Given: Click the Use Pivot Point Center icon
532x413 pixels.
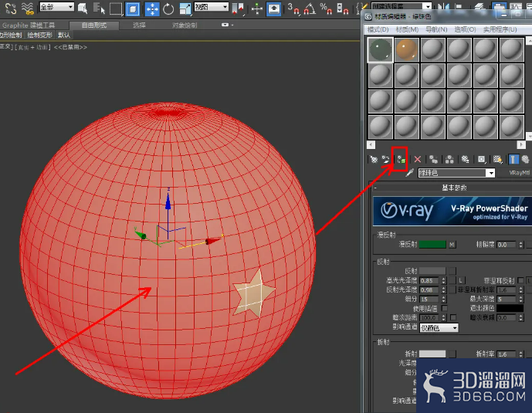Looking at the screenshot, I should 239,8.
